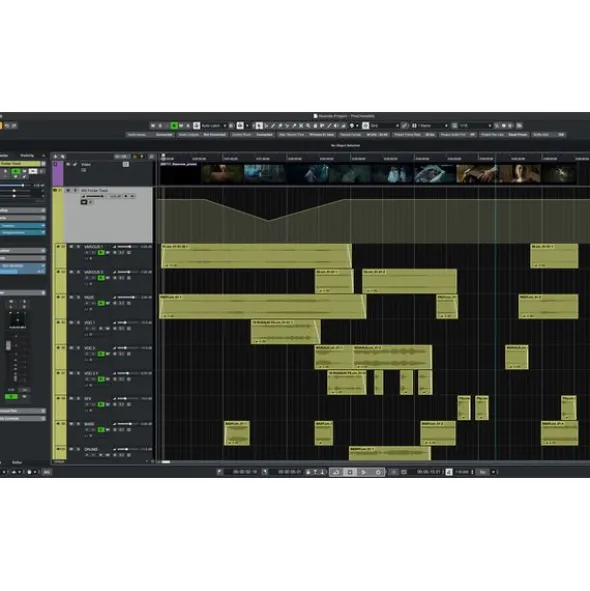590x591 pixels.
Task: Expand the Fader section in Inspector
Action: click(x=22, y=292)
